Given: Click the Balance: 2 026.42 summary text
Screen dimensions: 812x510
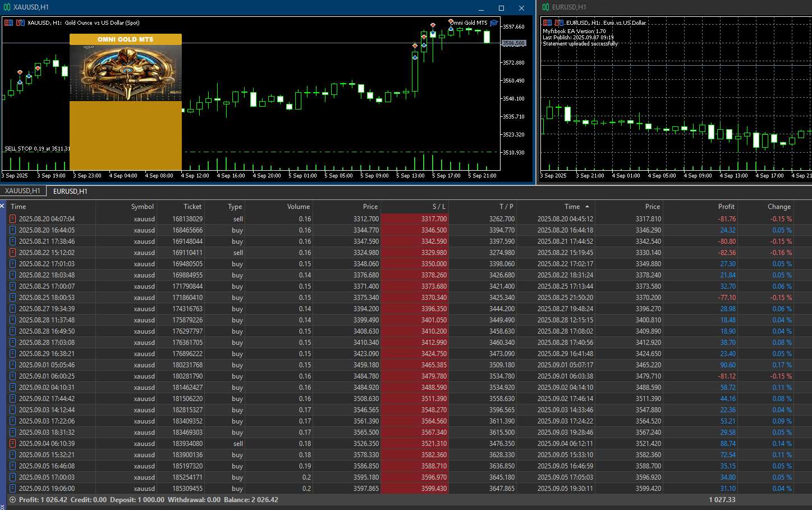Looking at the screenshot, I should tap(251, 500).
